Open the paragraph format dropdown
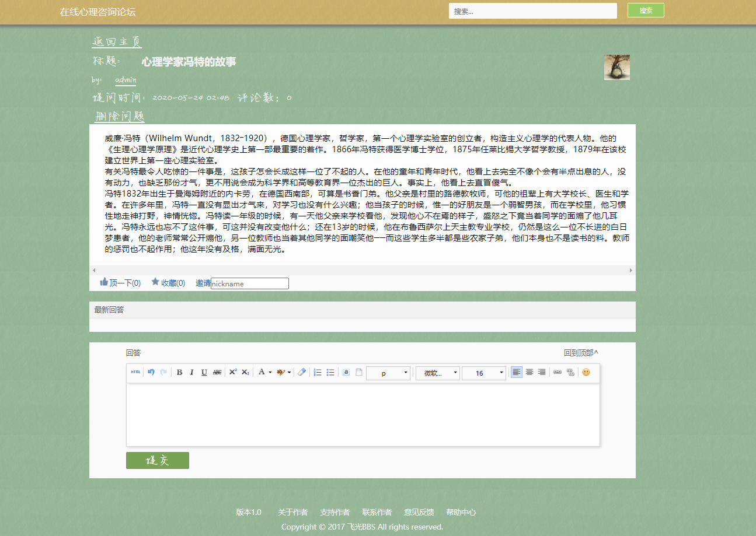756x536 pixels. (388, 372)
